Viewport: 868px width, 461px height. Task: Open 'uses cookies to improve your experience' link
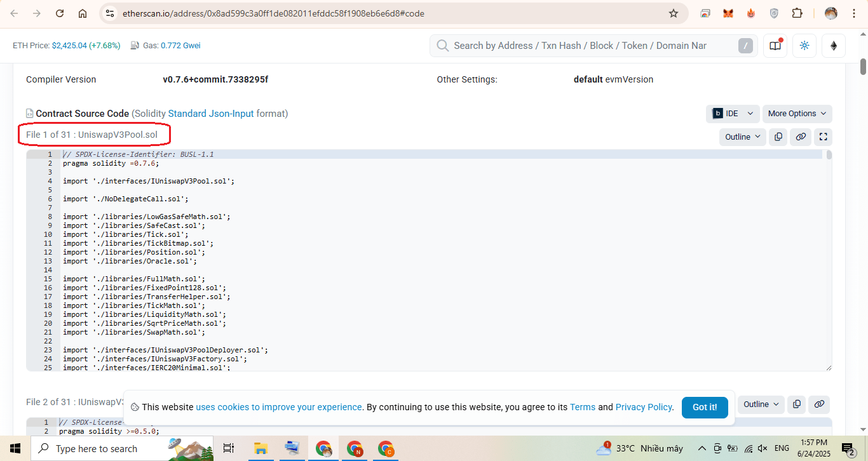tap(279, 407)
